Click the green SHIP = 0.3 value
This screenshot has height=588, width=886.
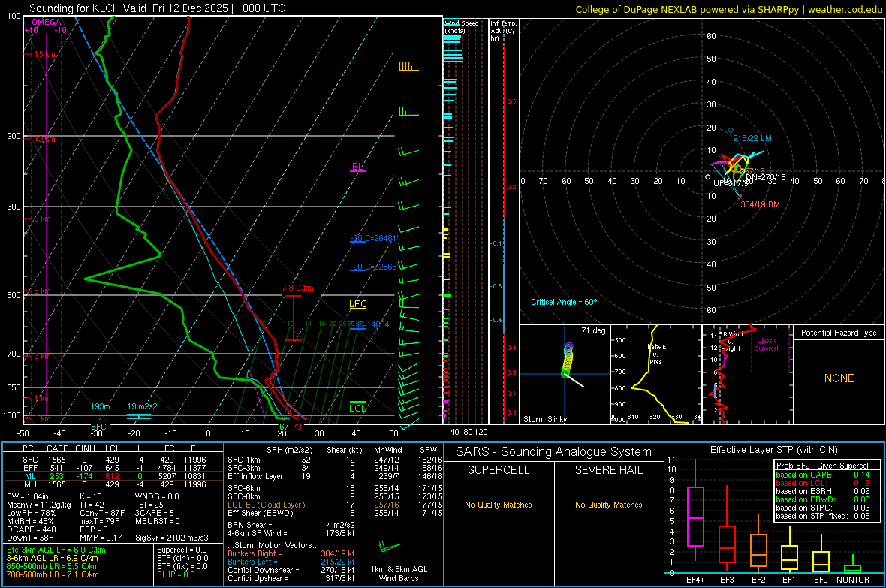point(176,575)
